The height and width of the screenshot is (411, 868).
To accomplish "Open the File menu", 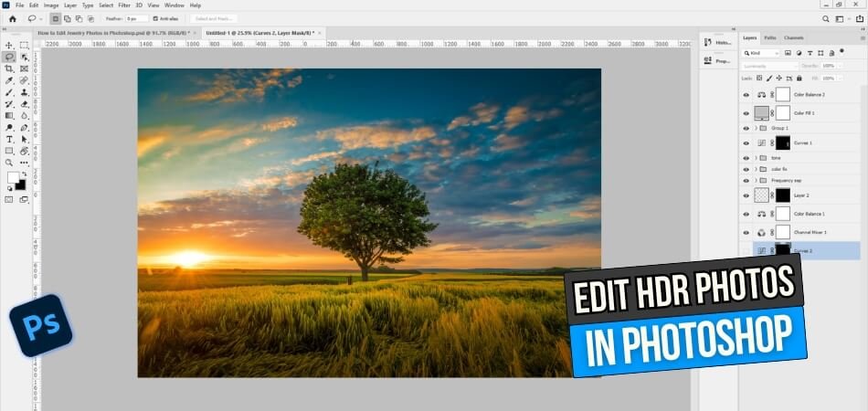I will pyautogui.click(x=20, y=5).
